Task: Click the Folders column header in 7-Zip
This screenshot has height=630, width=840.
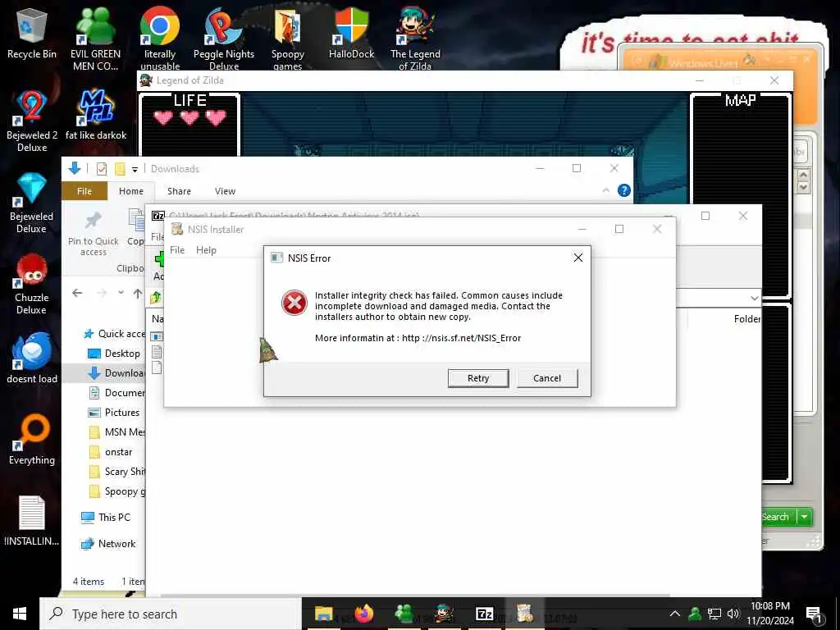Action: (x=746, y=319)
